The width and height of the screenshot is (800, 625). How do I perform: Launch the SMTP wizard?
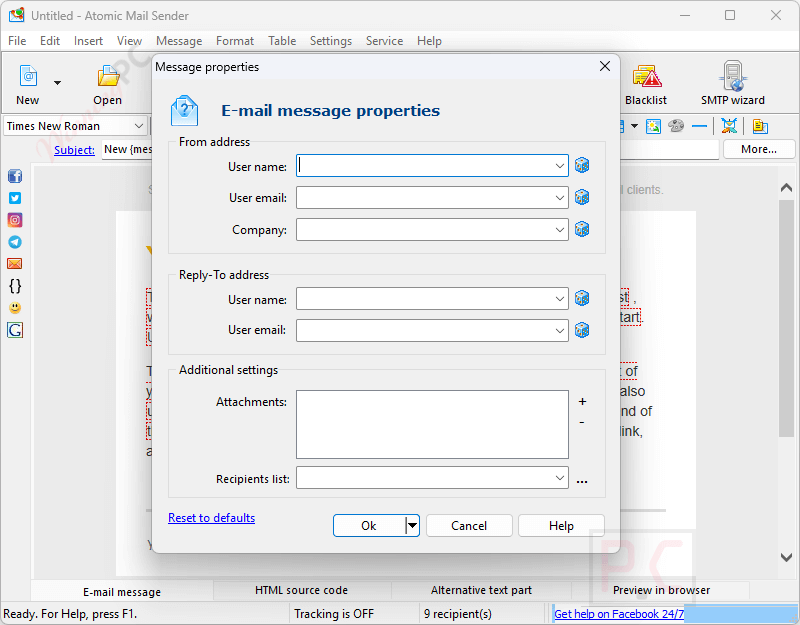point(733,84)
